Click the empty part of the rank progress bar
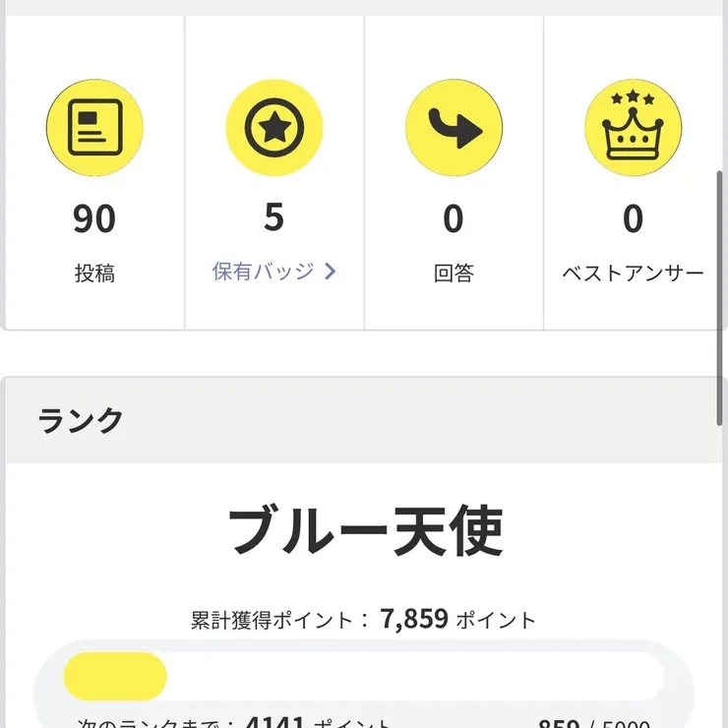Screen dimensions: 728x728 click(x=413, y=677)
